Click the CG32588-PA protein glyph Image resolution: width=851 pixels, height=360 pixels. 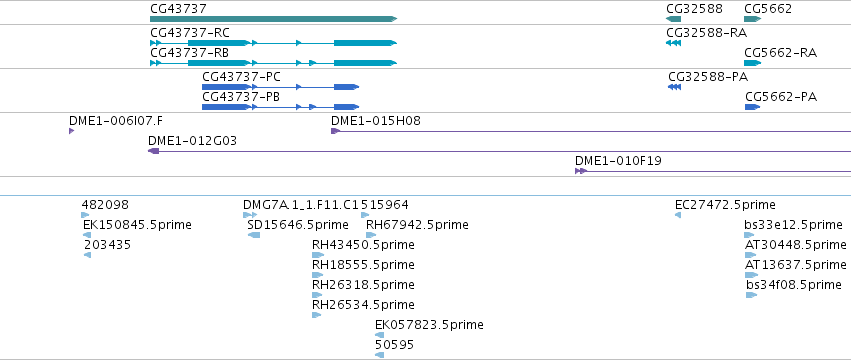click(675, 87)
